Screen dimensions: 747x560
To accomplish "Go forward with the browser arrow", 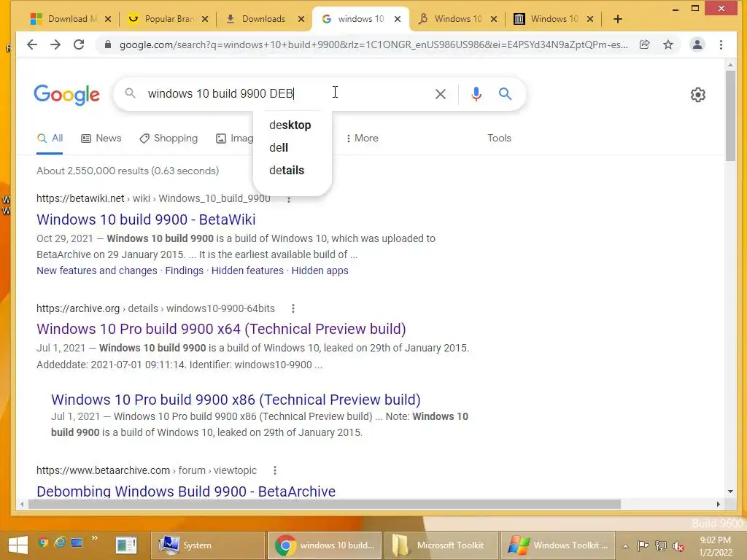I will tap(55, 44).
